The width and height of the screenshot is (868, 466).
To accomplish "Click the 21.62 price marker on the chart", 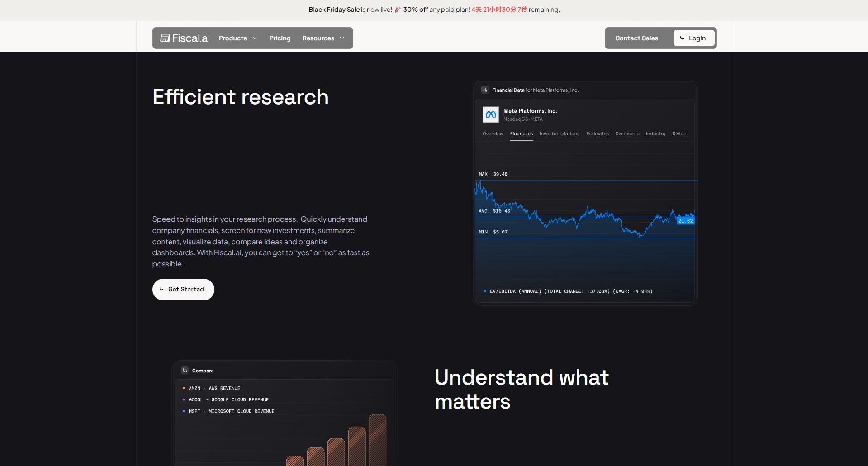I will [686, 221].
